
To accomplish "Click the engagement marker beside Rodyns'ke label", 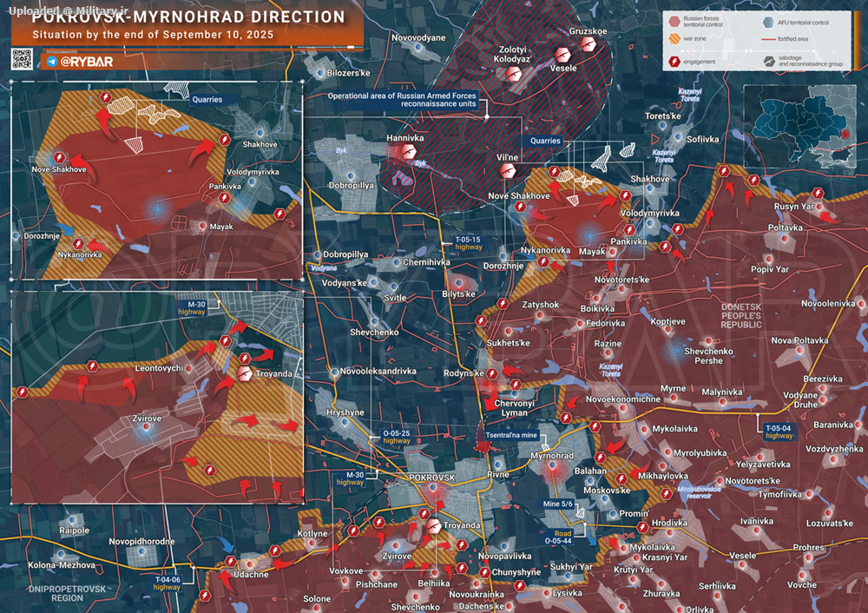I will pos(491,373).
